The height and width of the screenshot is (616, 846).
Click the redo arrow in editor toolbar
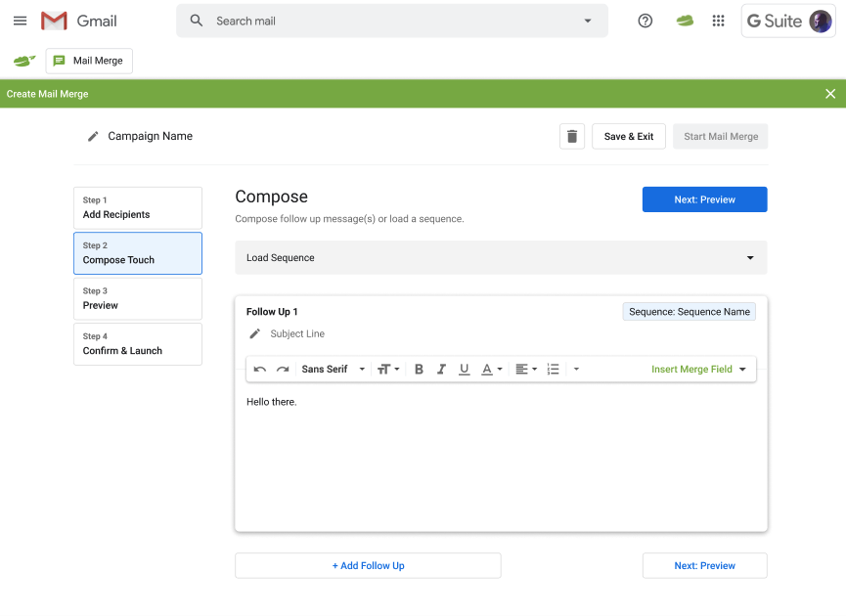tap(283, 370)
